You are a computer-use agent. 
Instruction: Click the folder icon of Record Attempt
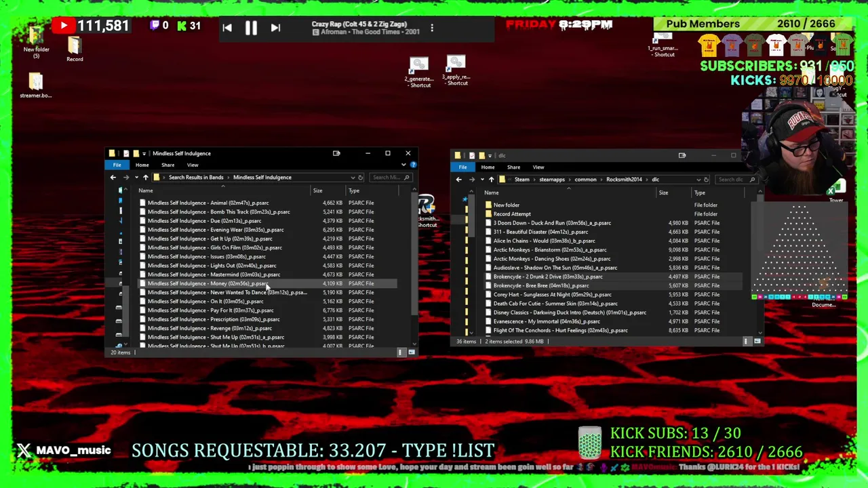point(488,213)
